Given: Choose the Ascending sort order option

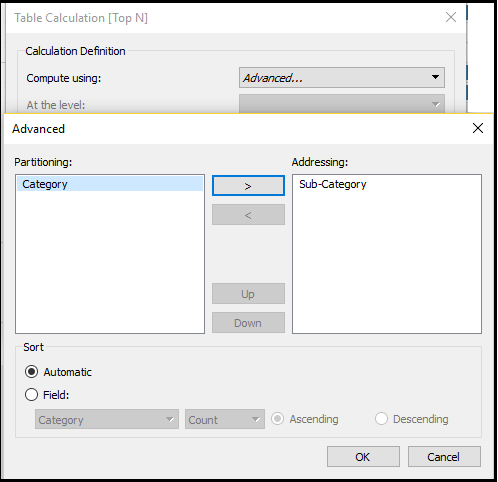Looking at the screenshot, I should pos(277,419).
